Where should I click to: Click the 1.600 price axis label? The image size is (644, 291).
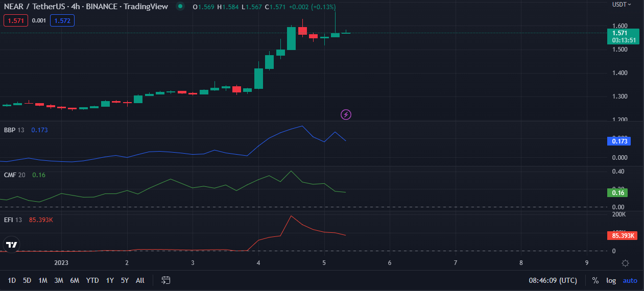[x=620, y=26]
